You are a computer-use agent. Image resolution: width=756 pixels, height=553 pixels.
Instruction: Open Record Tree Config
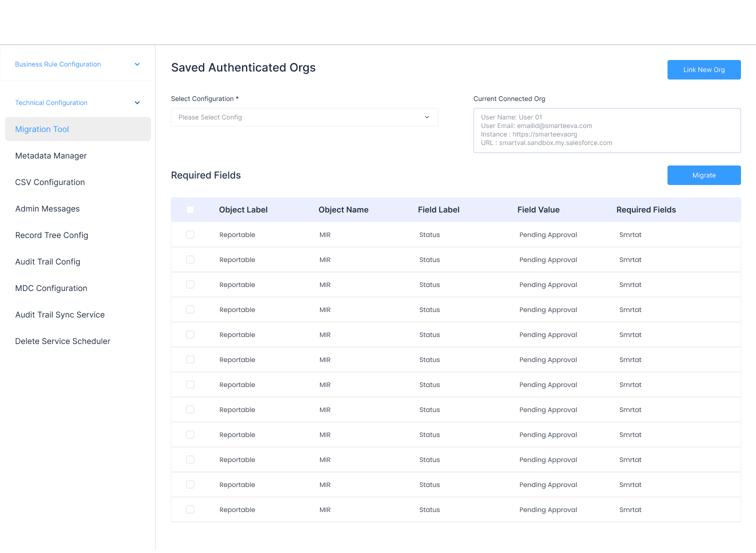coord(51,235)
